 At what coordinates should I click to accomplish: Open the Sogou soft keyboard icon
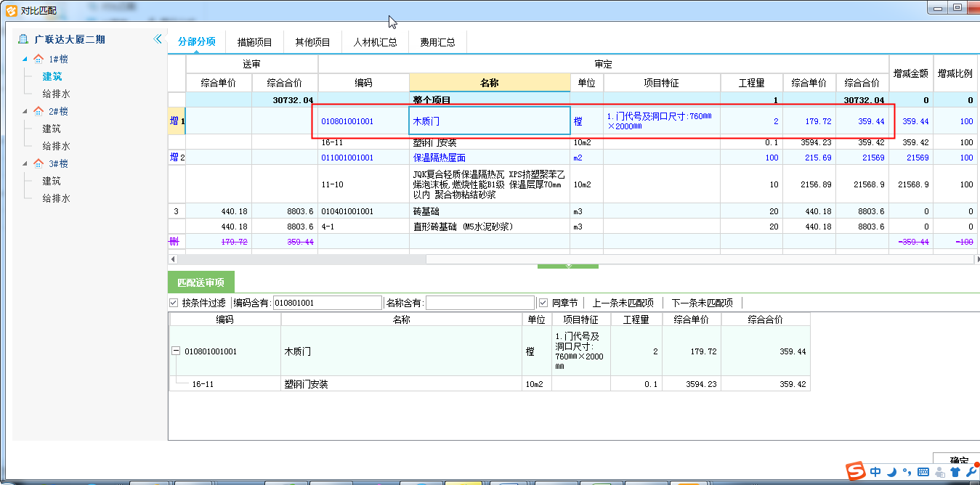923,472
